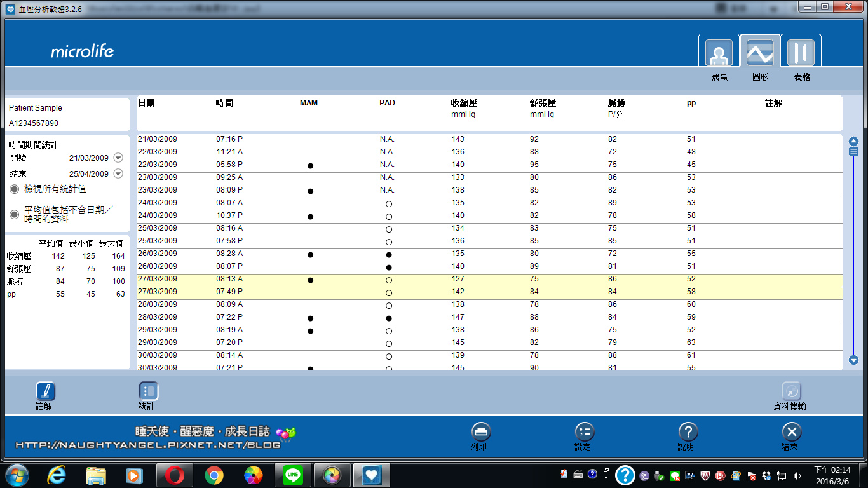
Task: Click the 脈搏 P/分 column header
Action: pyautogui.click(x=617, y=108)
